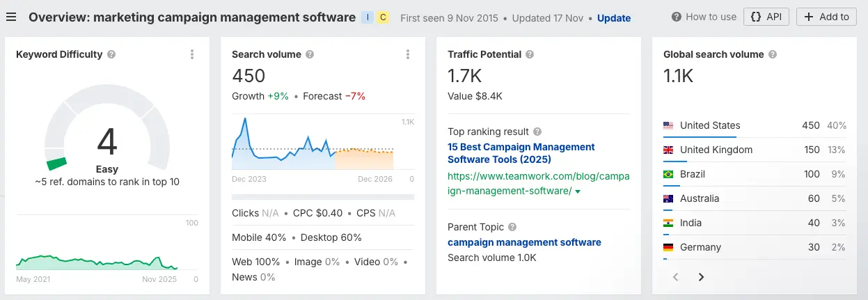868x300 pixels.
Task: Click the Keyword Difficulty gauge score 4
Action: (106, 141)
